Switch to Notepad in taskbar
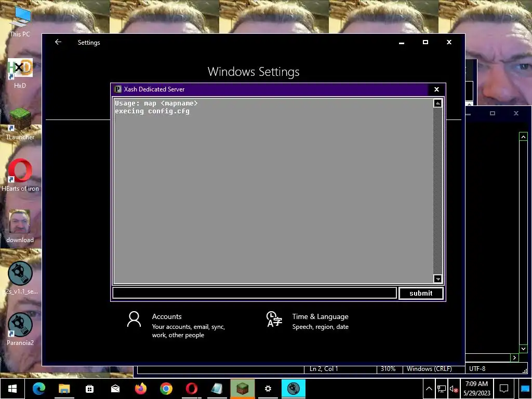 click(x=217, y=389)
